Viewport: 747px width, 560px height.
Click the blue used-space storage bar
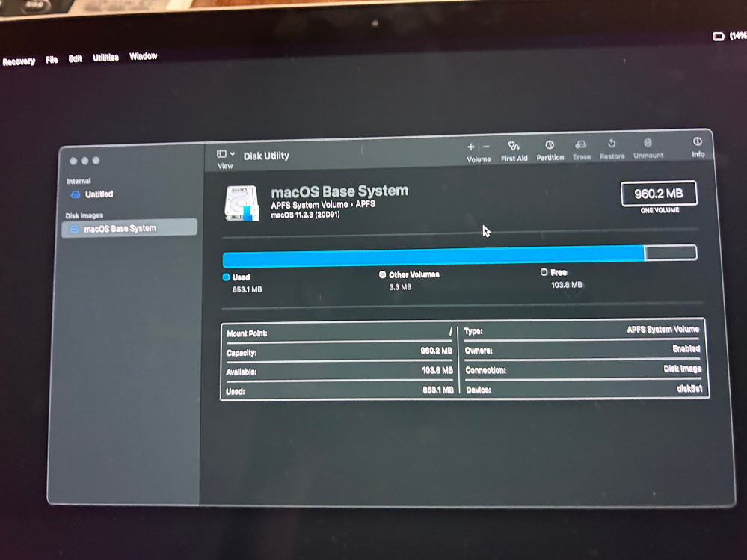point(434,257)
